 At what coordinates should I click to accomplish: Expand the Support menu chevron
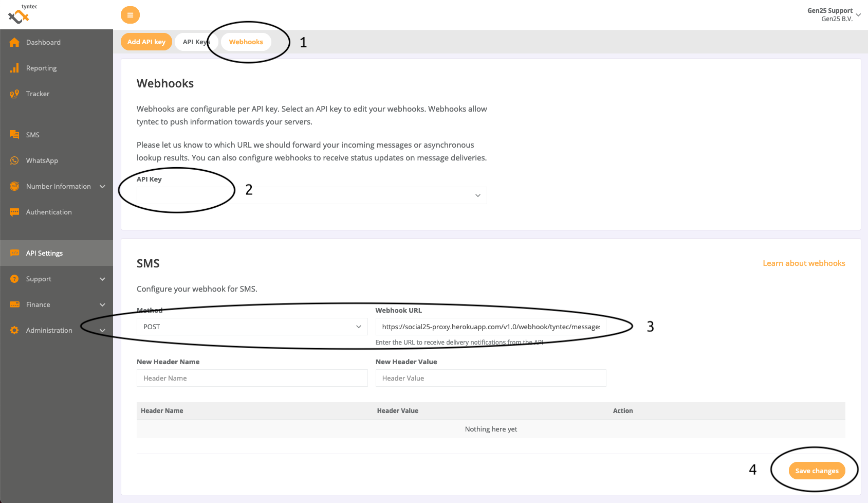(102, 279)
